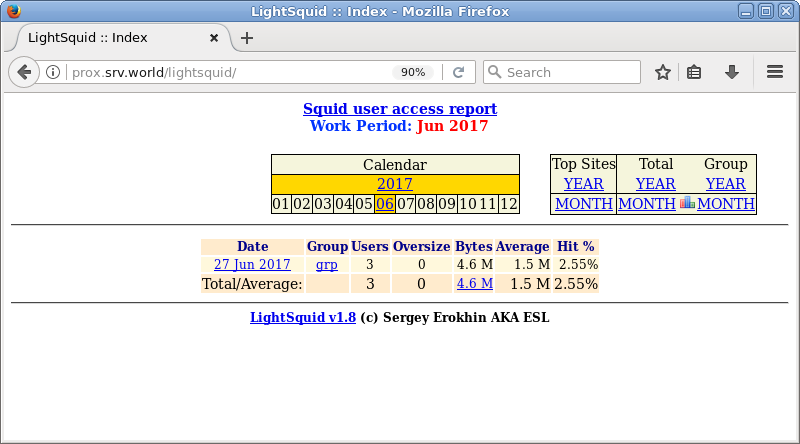The width and height of the screenshot is (800, 444).
Task: Open the 2017 calendar year link
Action: click(x=395, y=184)
